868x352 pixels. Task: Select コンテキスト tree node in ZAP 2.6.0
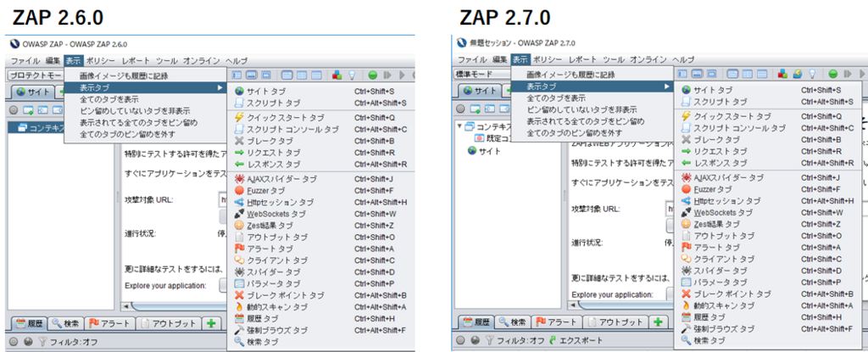tap(37, 127)
